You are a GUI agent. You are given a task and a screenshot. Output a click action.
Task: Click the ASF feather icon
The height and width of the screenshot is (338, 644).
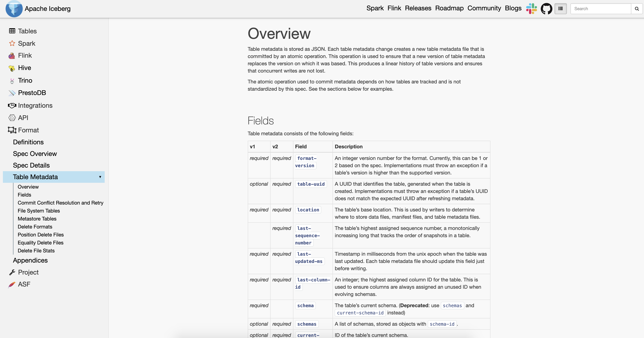[x=12, y=285]
